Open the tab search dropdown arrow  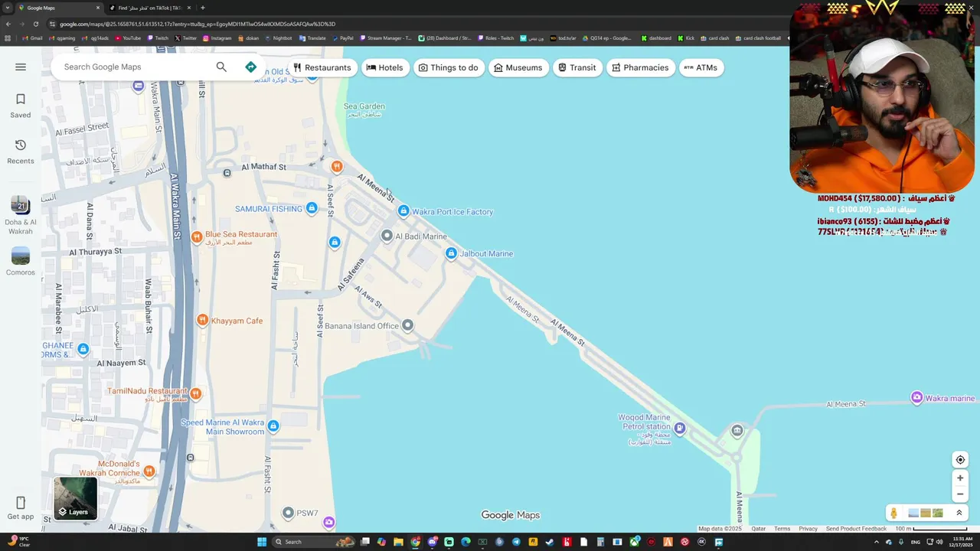pos(8,8)
